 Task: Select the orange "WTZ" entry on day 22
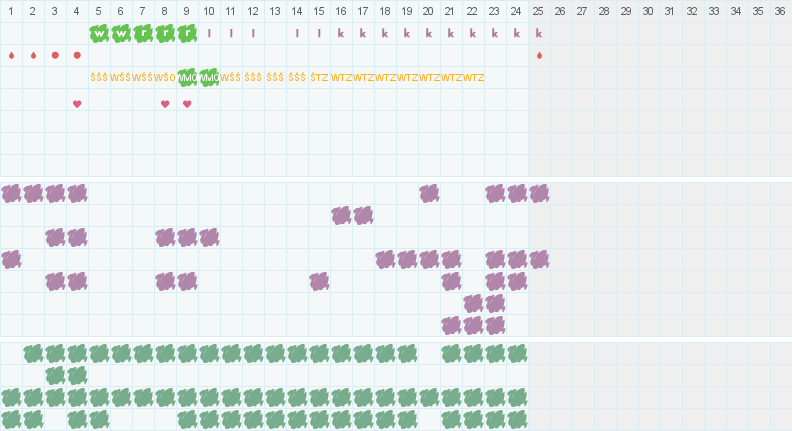point(473,77)
